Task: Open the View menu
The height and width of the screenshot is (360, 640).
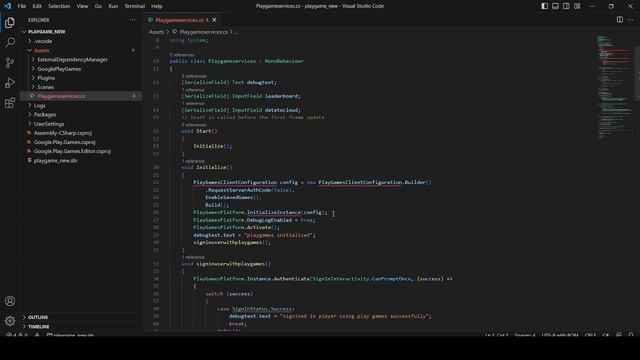Action: [x=82, y=6]
